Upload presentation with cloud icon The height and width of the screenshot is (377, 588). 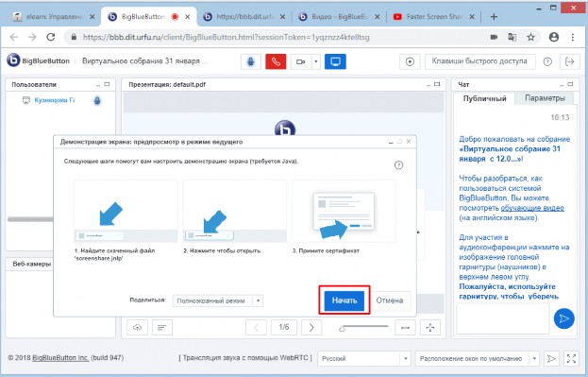point(137,328)
